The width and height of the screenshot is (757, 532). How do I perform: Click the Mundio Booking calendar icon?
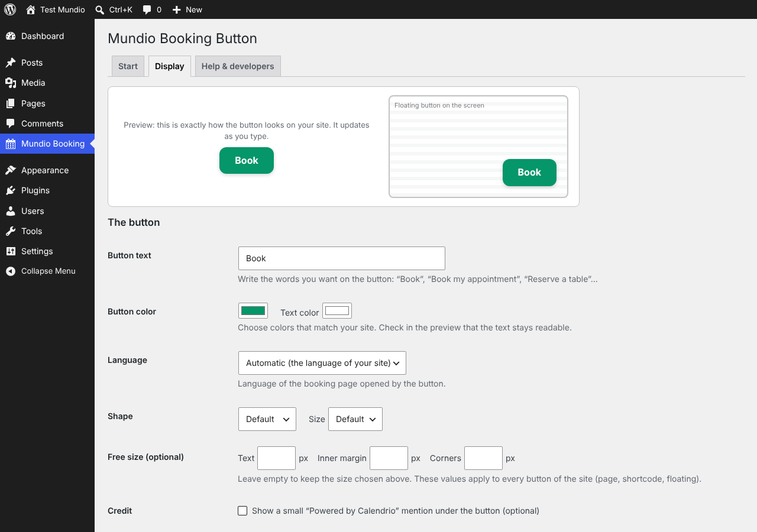point(11,144)
